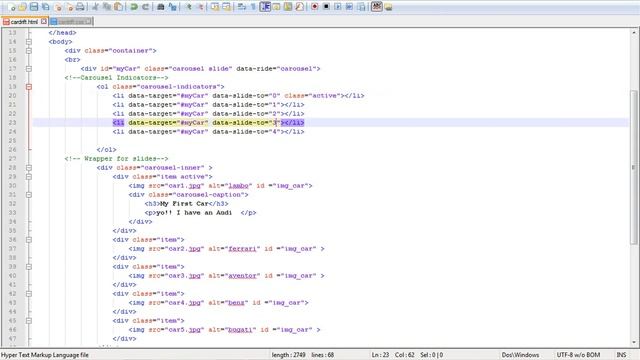The width and height of the screenshot is (640, 360).
Task: Click the Zoom Out icon
Action: [200, 7]
